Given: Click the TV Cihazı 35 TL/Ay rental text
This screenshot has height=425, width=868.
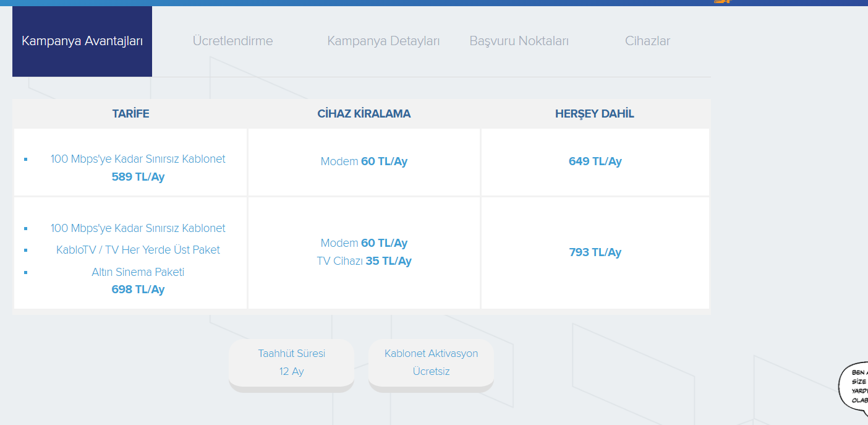Looking at the screenshot, I should click(364, 261).
